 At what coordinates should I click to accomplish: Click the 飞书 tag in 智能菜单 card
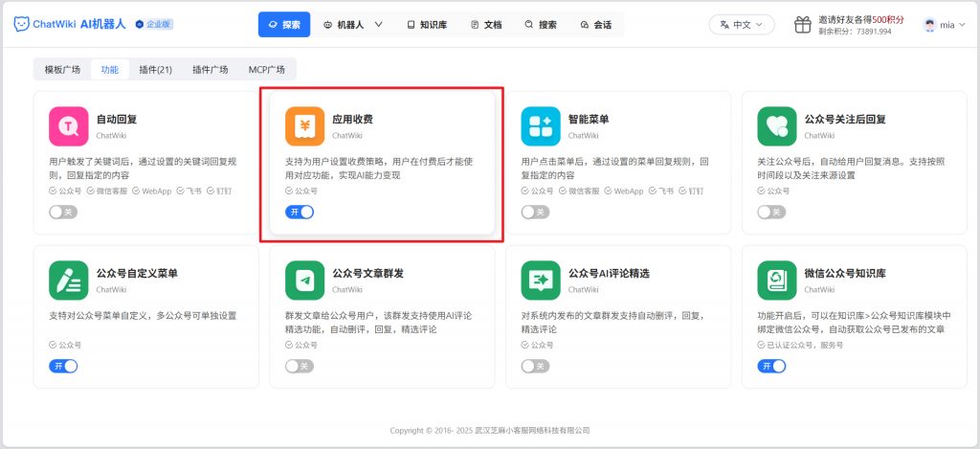(661, 191)
